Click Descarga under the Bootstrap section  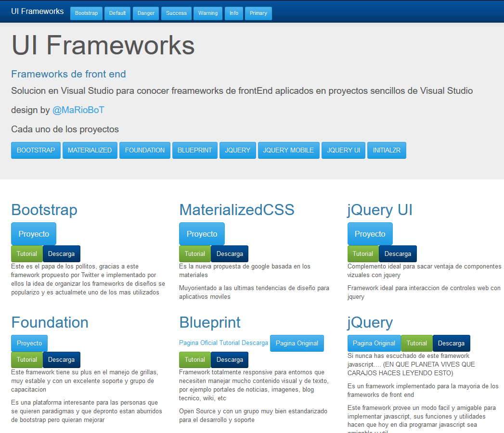click(62, 254)
